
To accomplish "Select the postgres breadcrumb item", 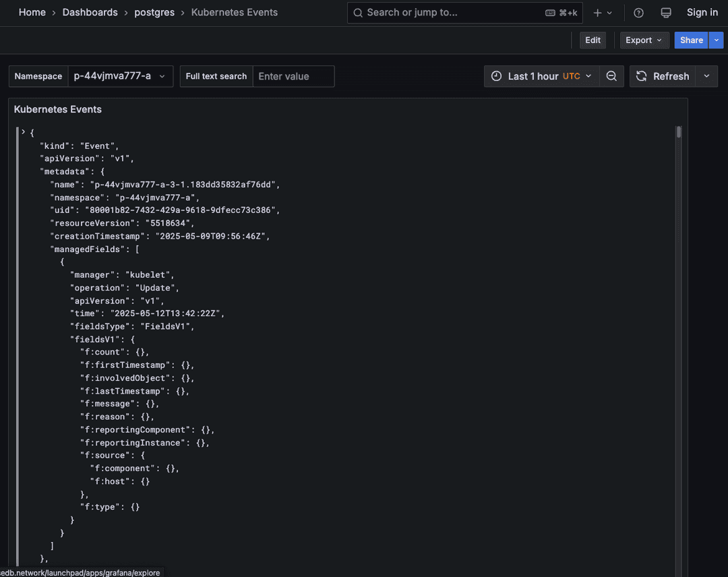I will (154, 12).
